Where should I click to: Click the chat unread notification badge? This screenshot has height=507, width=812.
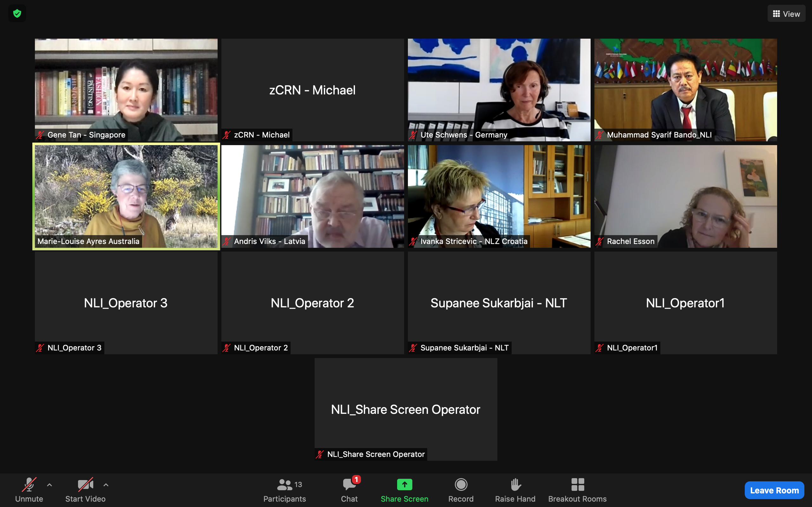(x=356, y=479)
